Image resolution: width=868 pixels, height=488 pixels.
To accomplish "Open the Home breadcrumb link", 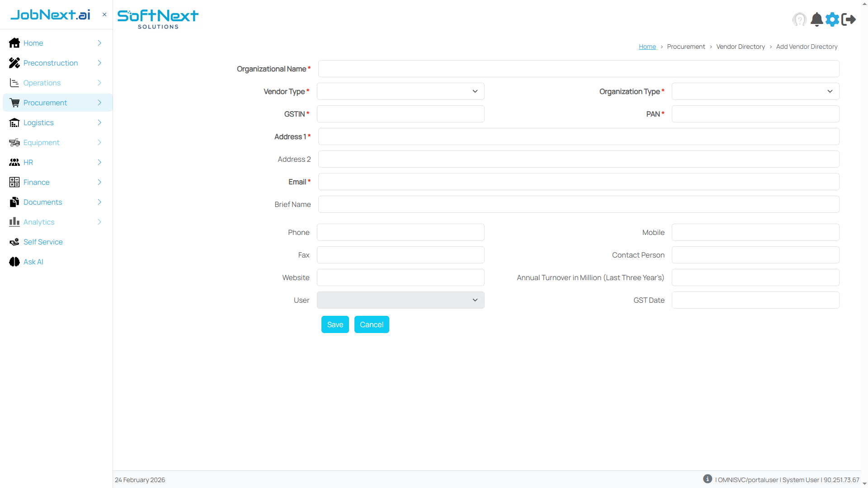I will pos(647,47).
